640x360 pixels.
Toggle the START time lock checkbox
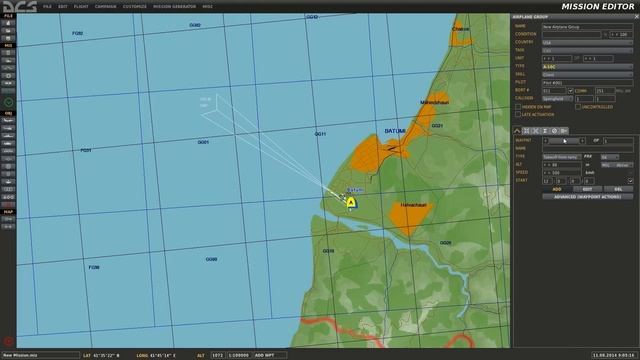[631, 181]
